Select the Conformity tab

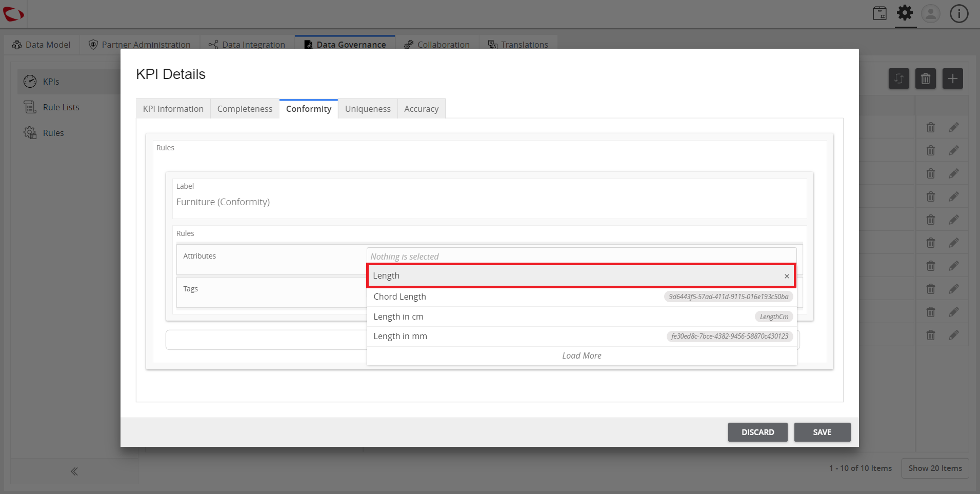309,109
